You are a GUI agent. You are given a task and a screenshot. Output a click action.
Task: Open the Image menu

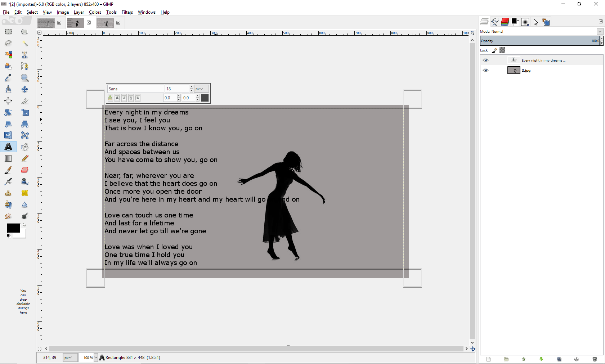click(x=63, y=12)
